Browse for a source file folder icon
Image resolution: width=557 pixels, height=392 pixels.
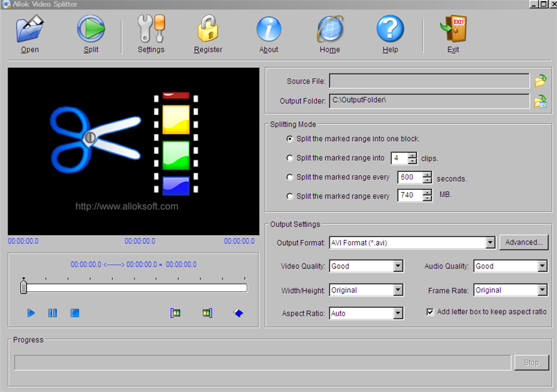click(541, 81)
